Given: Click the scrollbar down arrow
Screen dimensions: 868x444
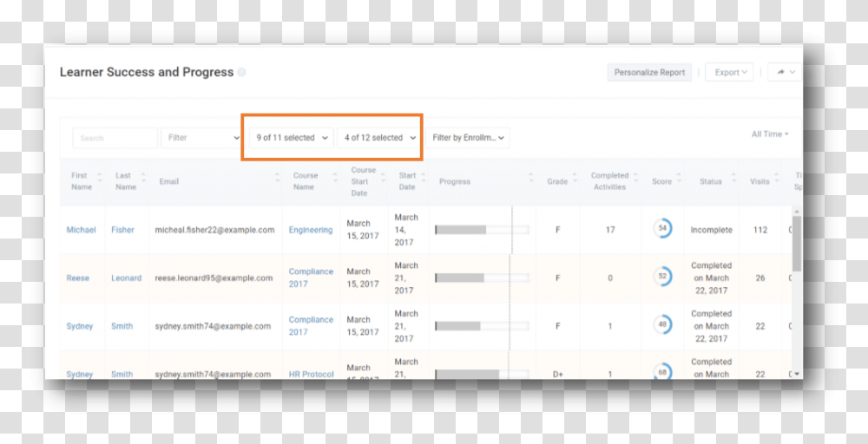Looking at the screenshot, I should click(797, 375).
